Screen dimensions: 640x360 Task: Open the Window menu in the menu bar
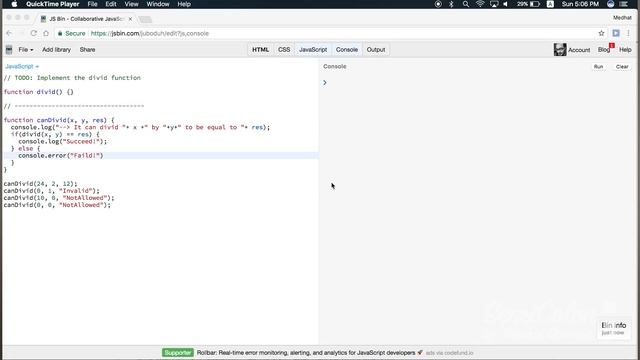[158, 4]
